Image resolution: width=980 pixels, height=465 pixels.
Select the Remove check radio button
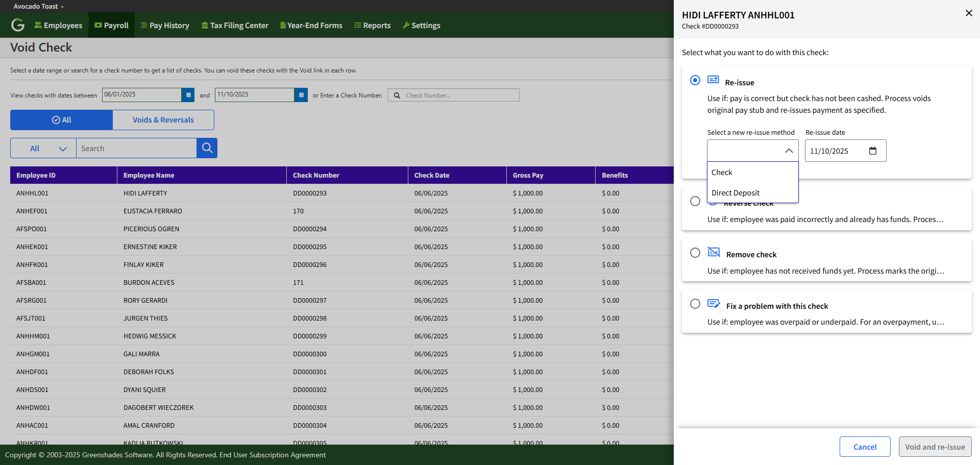click(x=695, y=253)
